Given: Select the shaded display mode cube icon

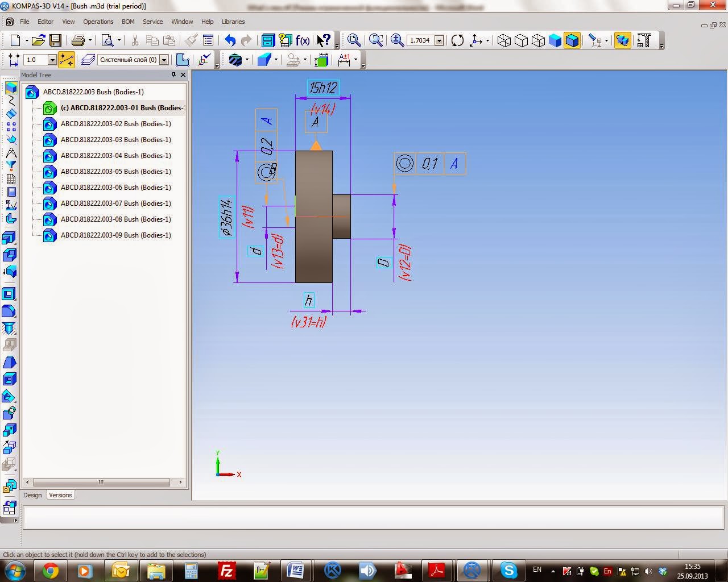Looking at the screenshot, I should pyautogui.click(x=556, y=40).
